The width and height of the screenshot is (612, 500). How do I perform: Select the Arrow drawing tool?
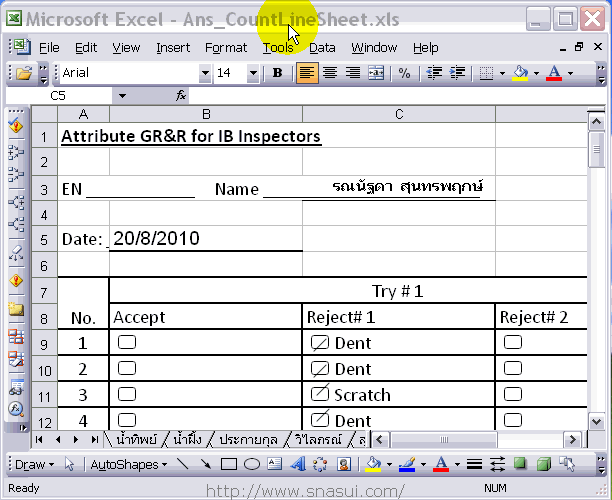pyautogui.click(x=205, y=464)
